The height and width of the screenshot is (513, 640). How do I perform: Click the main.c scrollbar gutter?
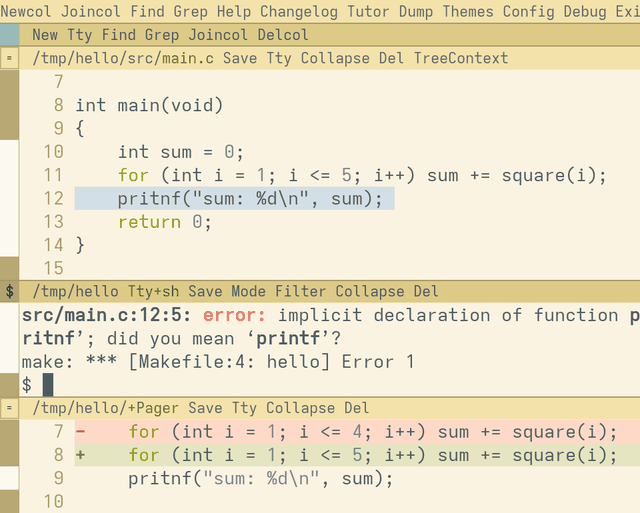point(9,175)
